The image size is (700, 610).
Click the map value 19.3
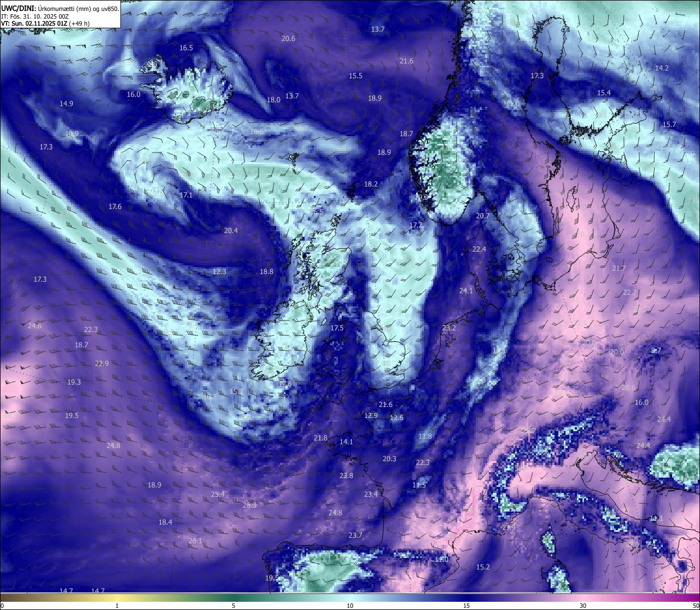pos(74,382)
